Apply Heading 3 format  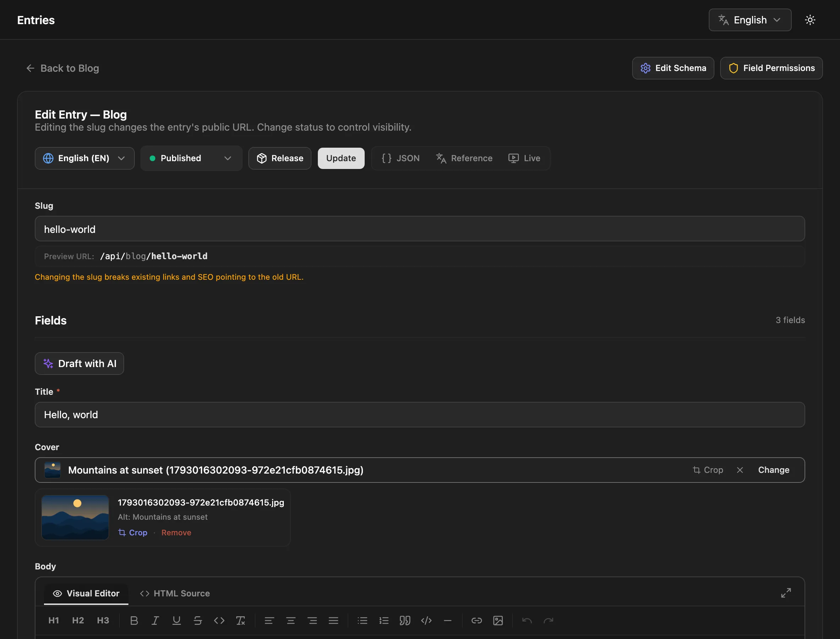click(x=103, y=621)
